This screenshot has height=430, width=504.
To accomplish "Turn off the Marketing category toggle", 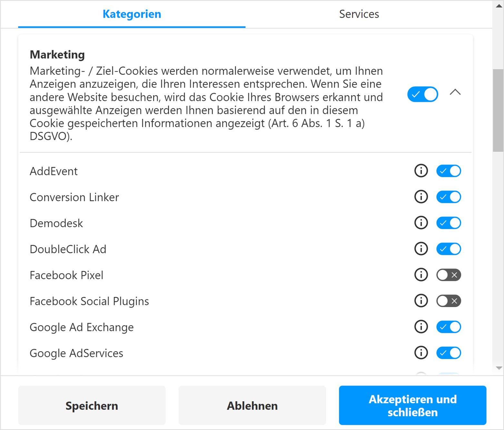I will tap(422, 94).
